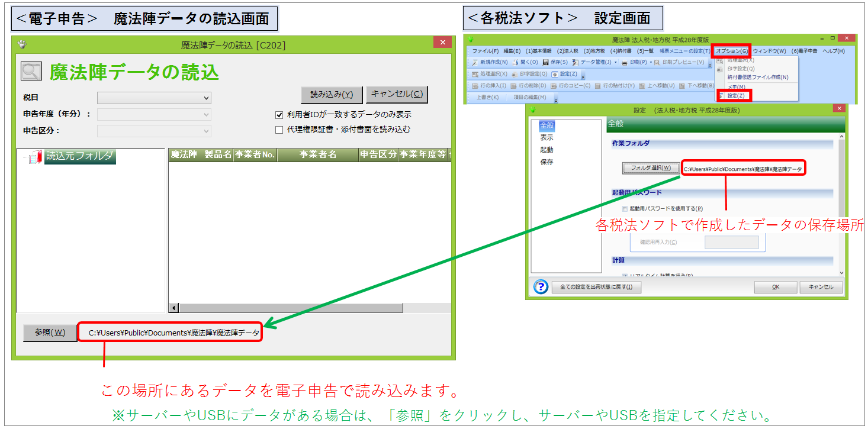868x429 pixels.
Task: Click the app icon in 魔法陣データの読込 title bar
Action: pos(23,44)
